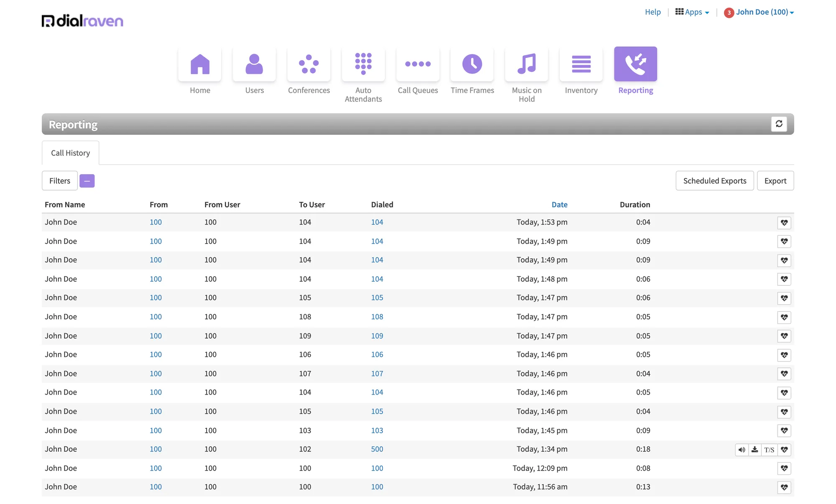Image resolution: width=836 pixels, height=504 pixels.
Task: Open the Music on Hold icon
Action: click(x=527, y=64)
